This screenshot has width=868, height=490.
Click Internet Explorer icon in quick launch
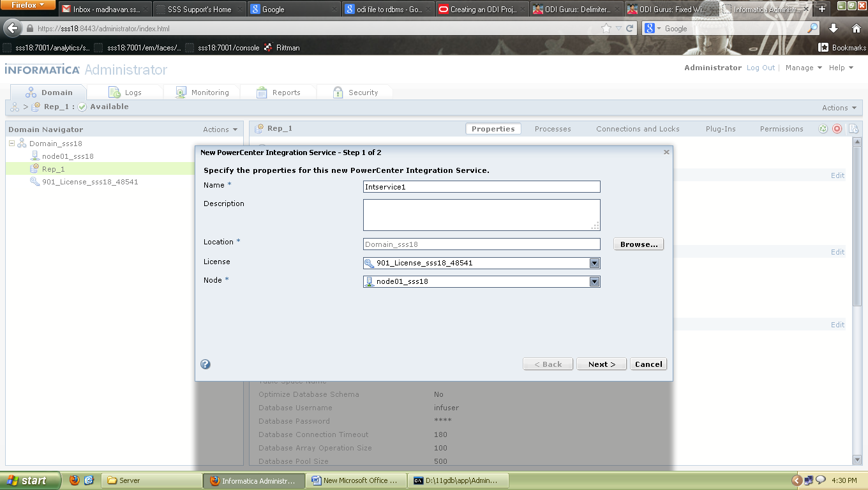click(x=89, y=480)
